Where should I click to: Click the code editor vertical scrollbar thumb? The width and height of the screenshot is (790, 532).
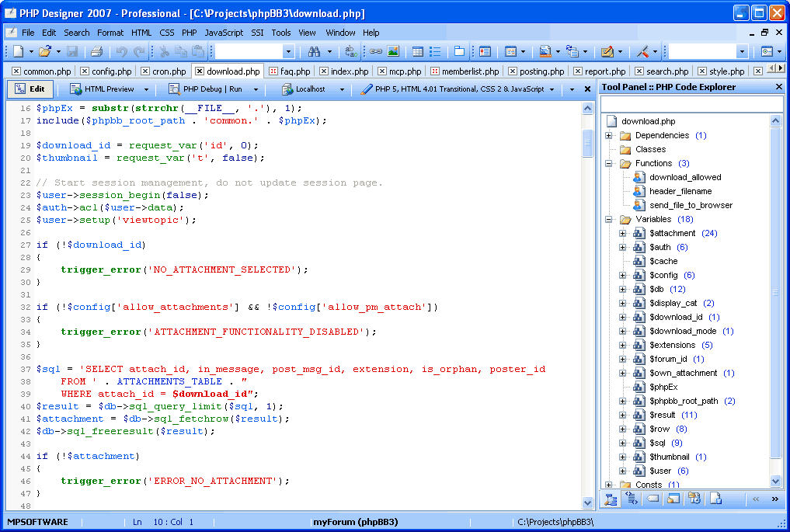[x=587, y=144]
